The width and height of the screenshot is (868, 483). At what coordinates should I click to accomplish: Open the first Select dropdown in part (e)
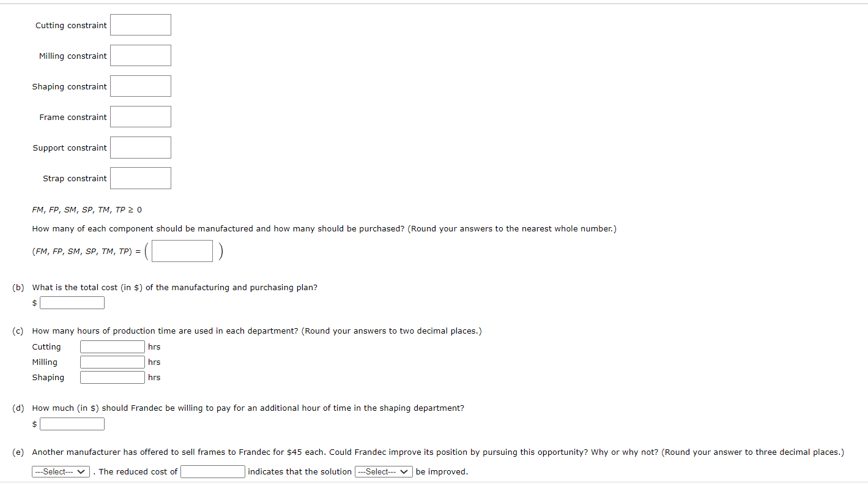pos(61,472)
